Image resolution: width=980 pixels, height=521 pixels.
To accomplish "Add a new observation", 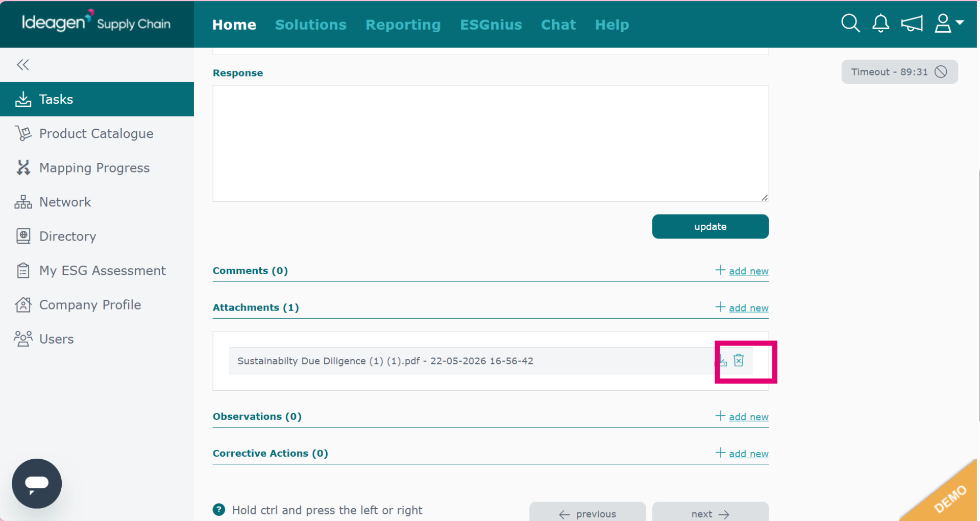I will tap(742, 416).
